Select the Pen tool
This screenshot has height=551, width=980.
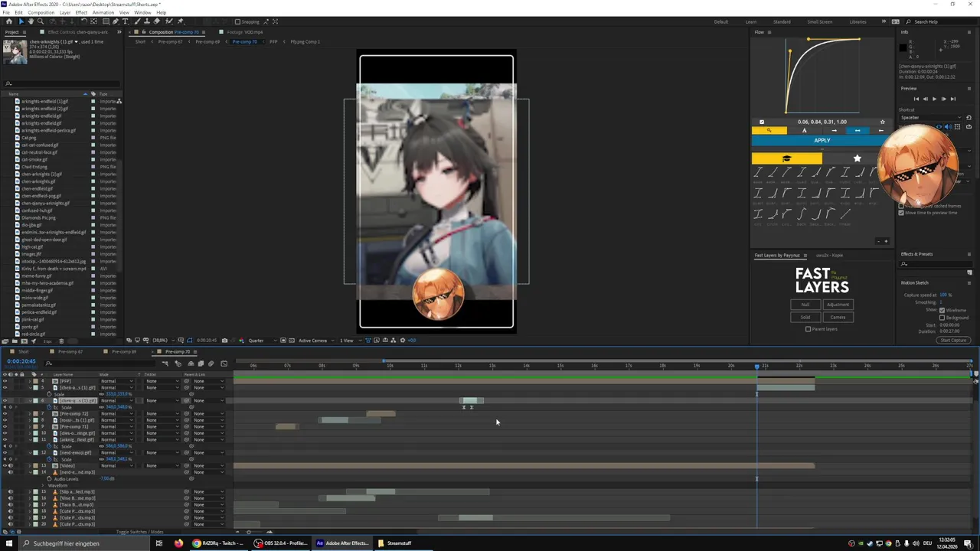coord(116,21)
